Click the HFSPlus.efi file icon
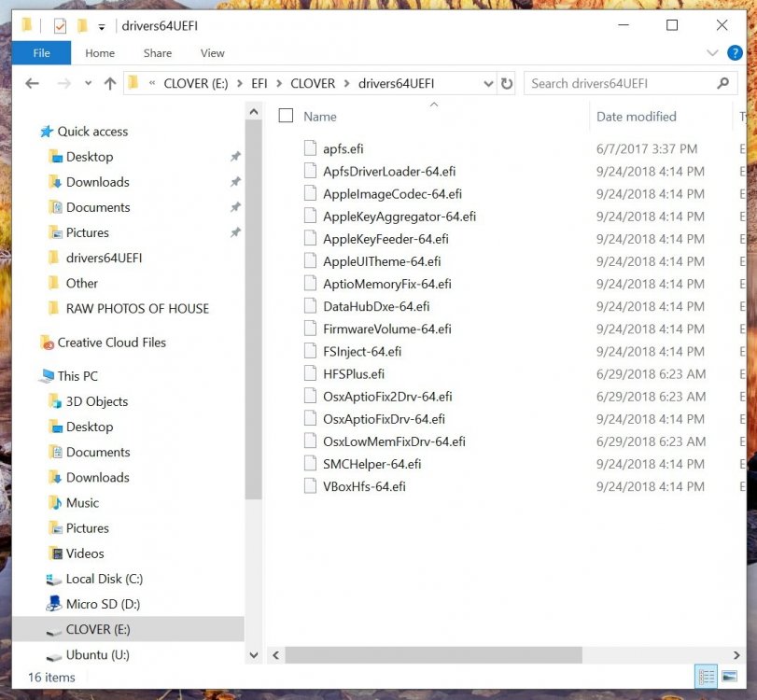The width and height of the screenshot is (757, 700). coord(310,373)
